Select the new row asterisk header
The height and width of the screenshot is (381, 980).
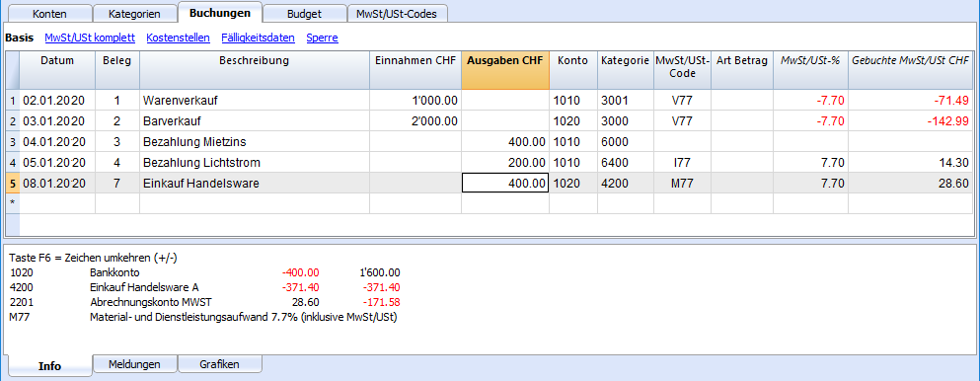pyautogui.click(x=13, y=203)
